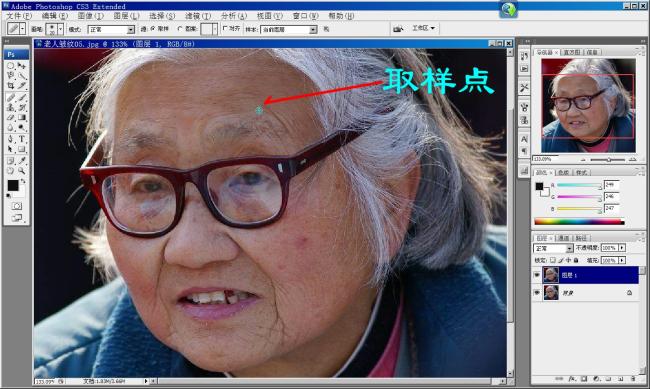Select the Brush tool
The image size is (650, 389).
[22, 97]
